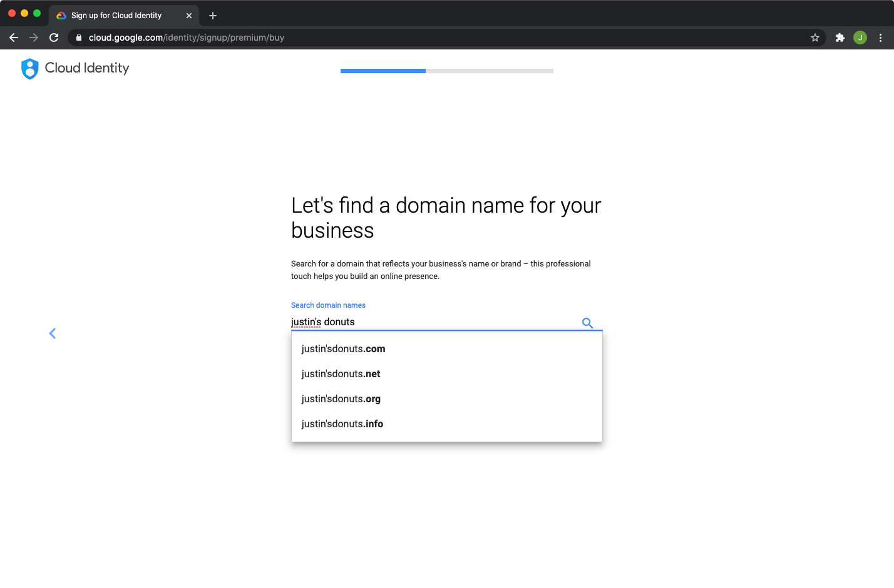
Task: Open the Chrome extensions puzzle icon
Action: click(x=840, y=38)
